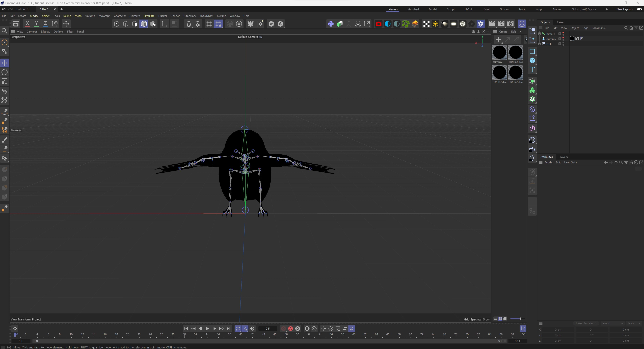Add Rectangle spline from right palette
The height and width of the screenshot is (349, 644).
[x=532, y=51]
